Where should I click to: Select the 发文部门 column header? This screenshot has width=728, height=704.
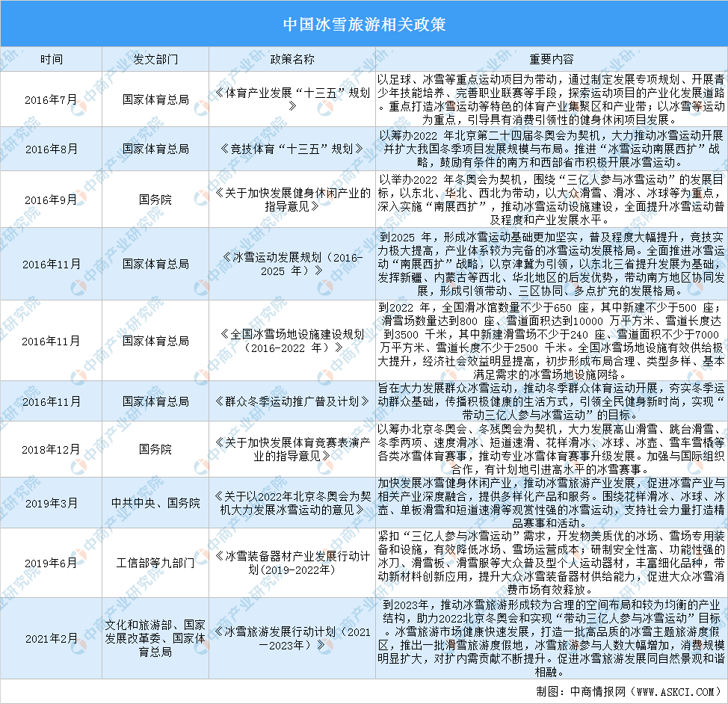pos(155,60)
